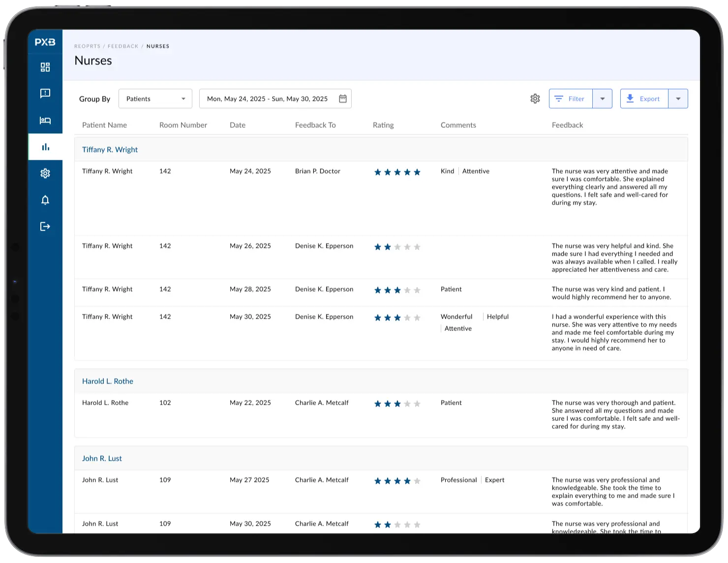
Task: Open Tiffany R. Wright's patient group link
Action: (x=110, y=149)
